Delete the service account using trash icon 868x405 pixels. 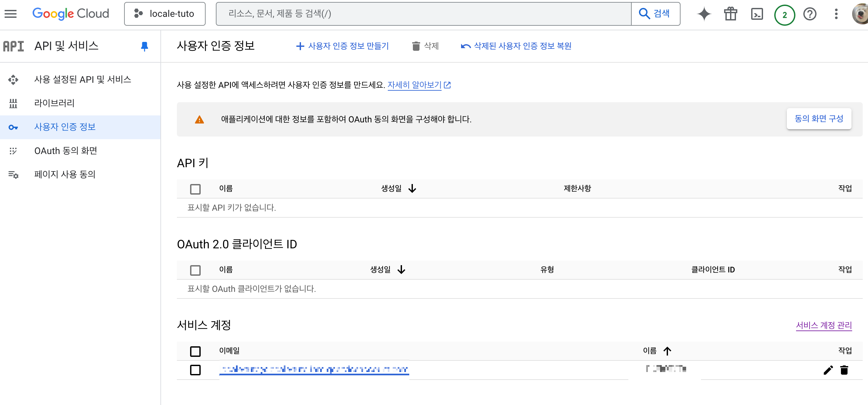coord(844,370)
